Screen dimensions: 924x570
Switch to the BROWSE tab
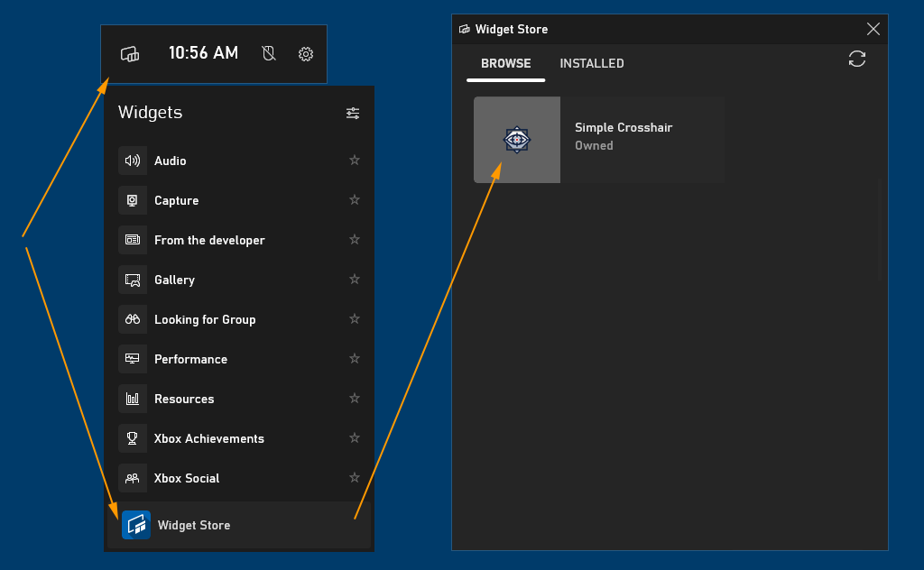pos(505,64)
